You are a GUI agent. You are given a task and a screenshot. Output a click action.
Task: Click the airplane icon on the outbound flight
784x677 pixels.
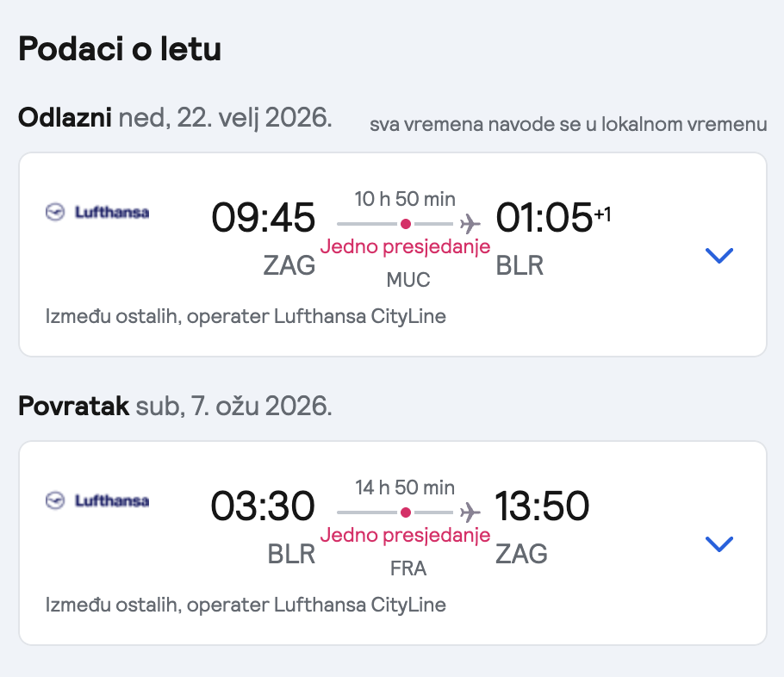[469, 224]
